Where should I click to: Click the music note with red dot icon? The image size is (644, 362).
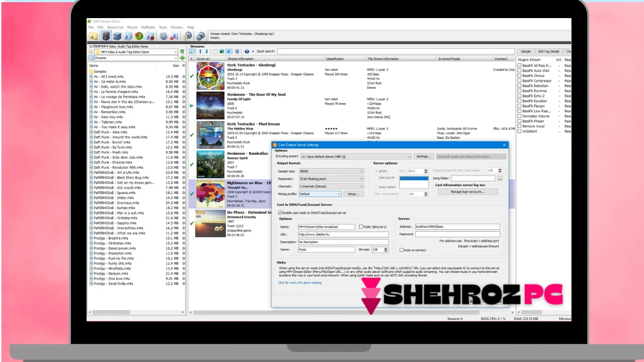pos(175,36)
